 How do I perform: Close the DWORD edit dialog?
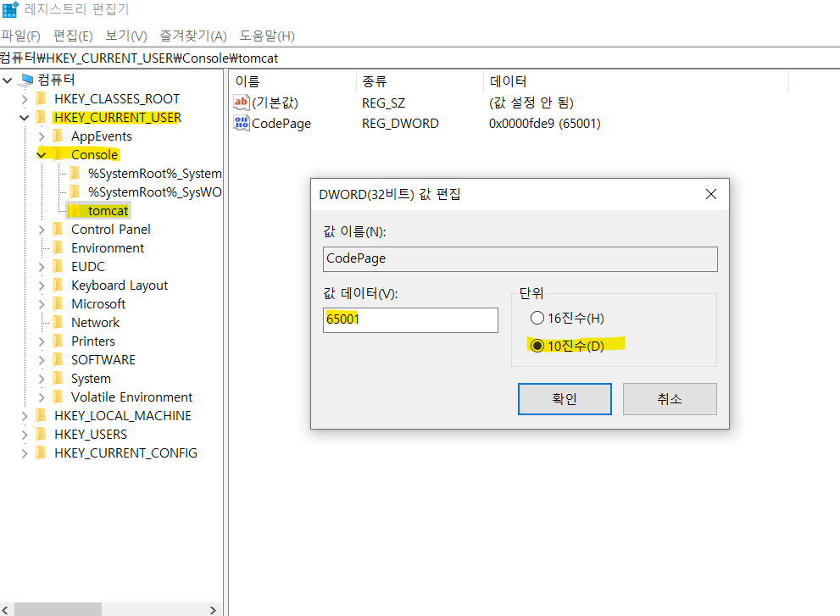click(711, 194)
